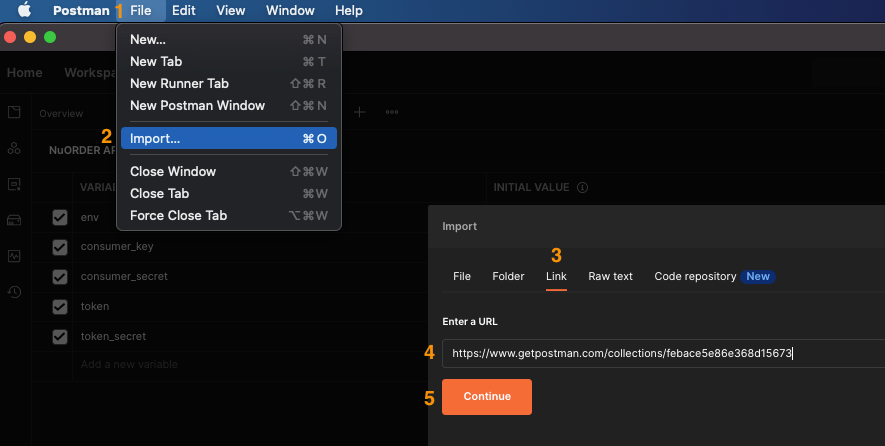Add a new tab with plus icon
The height and width of the screenshot is (446, 885).
click(x=360, y=112)
